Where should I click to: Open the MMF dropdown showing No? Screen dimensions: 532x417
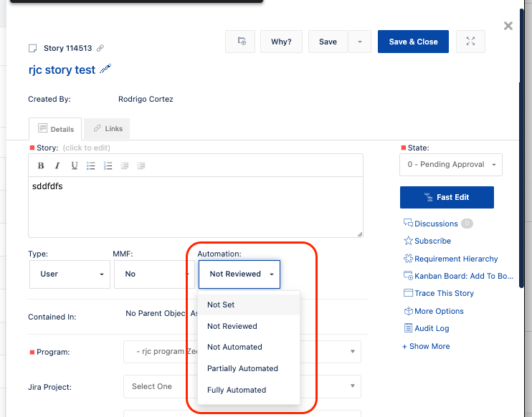pos(154,274)
